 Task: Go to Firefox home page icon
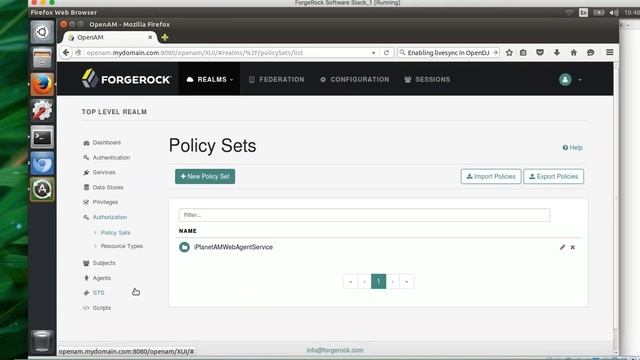pyautogui.click(x=573, y=53)
